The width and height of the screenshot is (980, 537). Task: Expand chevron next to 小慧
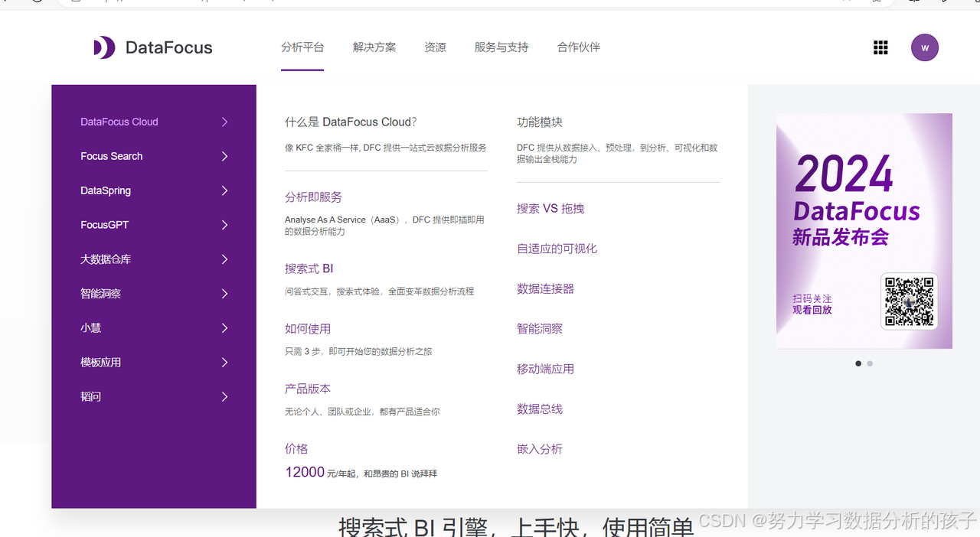point(224,328)
